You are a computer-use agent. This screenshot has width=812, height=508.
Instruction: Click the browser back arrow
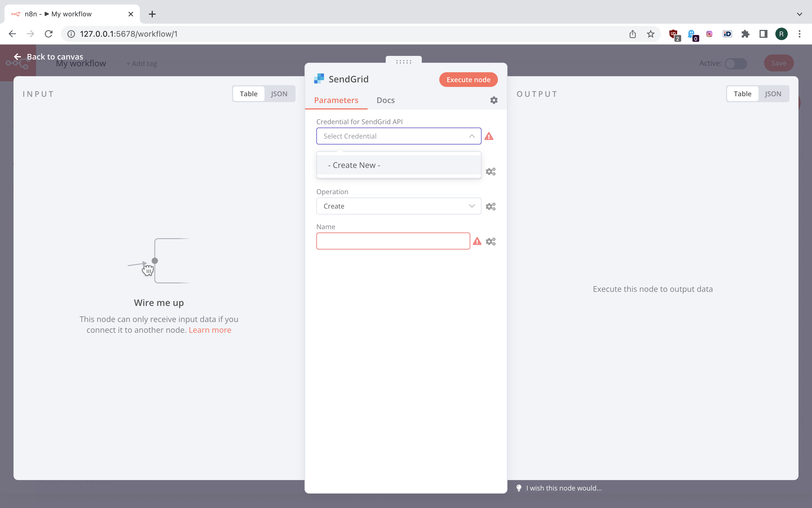[12, 34]
